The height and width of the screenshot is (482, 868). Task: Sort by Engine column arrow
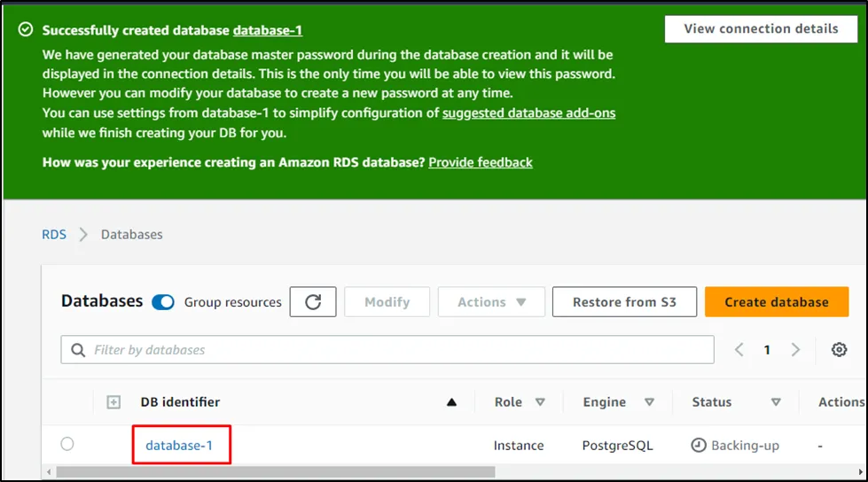click(x=649, y=402)
